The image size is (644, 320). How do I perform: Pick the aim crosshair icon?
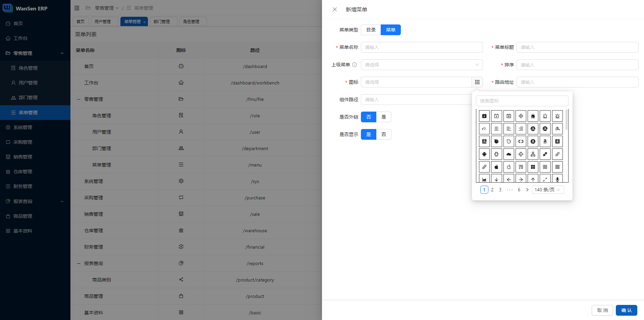click(x=521, y=116)
